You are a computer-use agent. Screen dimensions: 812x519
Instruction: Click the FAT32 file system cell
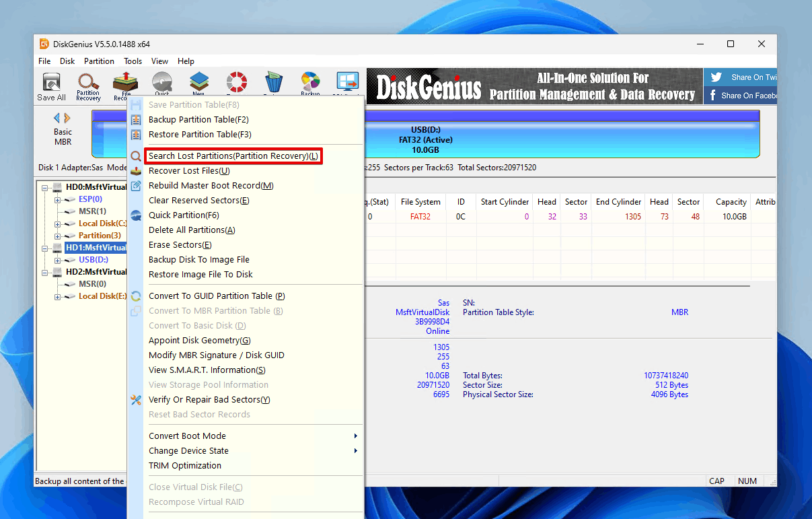tap(420, 217)
